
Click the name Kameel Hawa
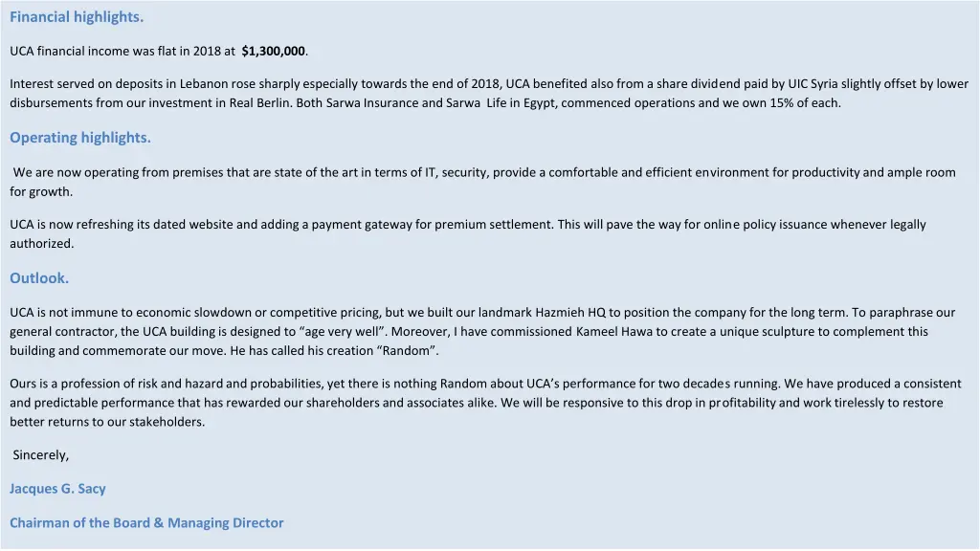click(x=613, y=332)
